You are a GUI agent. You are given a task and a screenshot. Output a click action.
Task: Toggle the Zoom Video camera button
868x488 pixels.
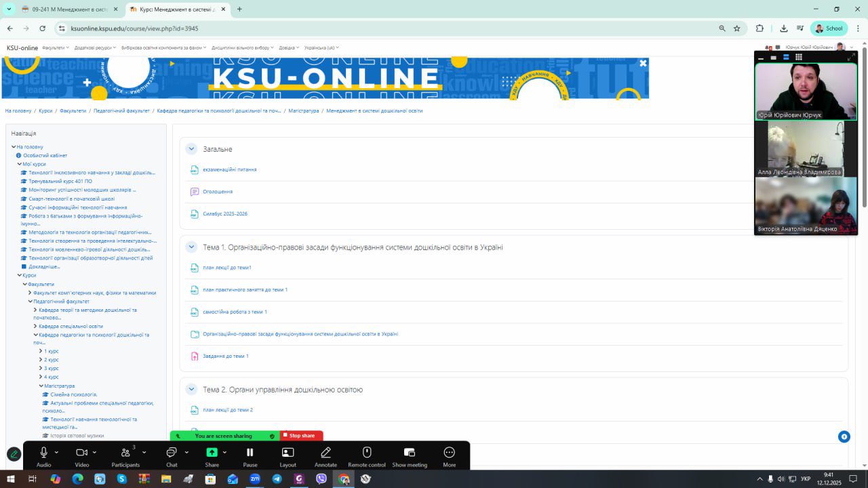pos(82,453)
